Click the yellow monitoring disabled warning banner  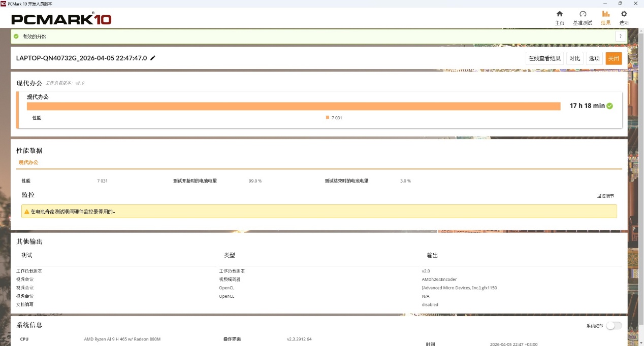point(319,212)
